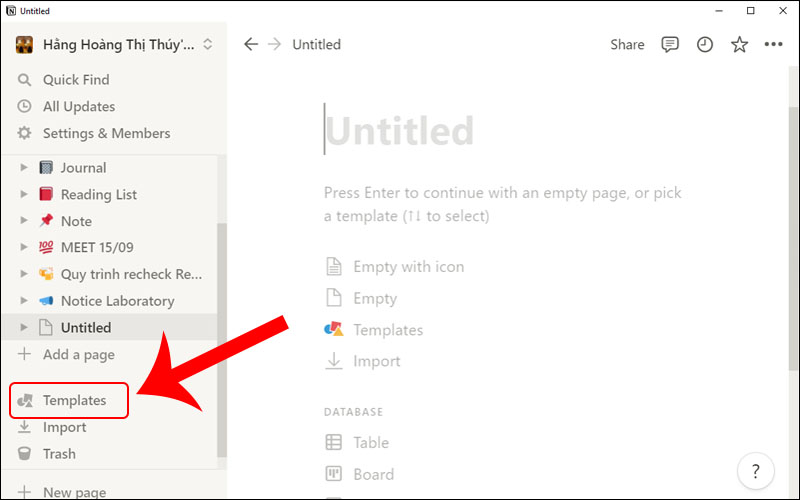Select Empty with icon option
800x500 pixels.
408,267
